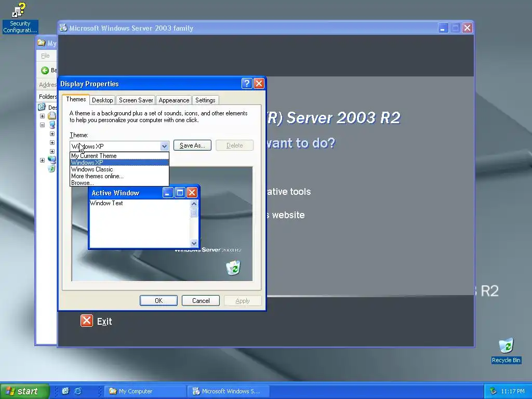532x399 pixels.
Task: Open the Settings tab
Action: point(205,100)
